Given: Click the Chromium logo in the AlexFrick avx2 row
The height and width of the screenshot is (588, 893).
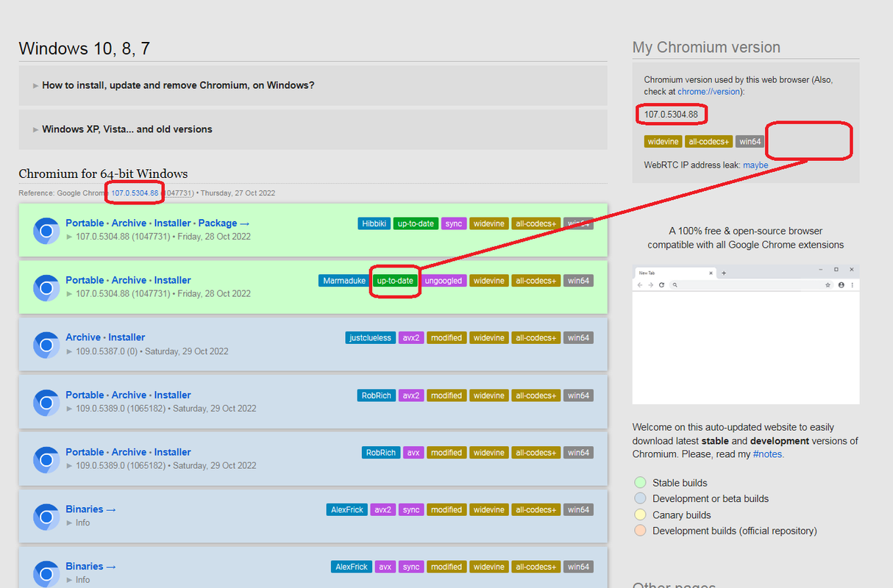Looking at the screenshot, I should click(46, 517).
